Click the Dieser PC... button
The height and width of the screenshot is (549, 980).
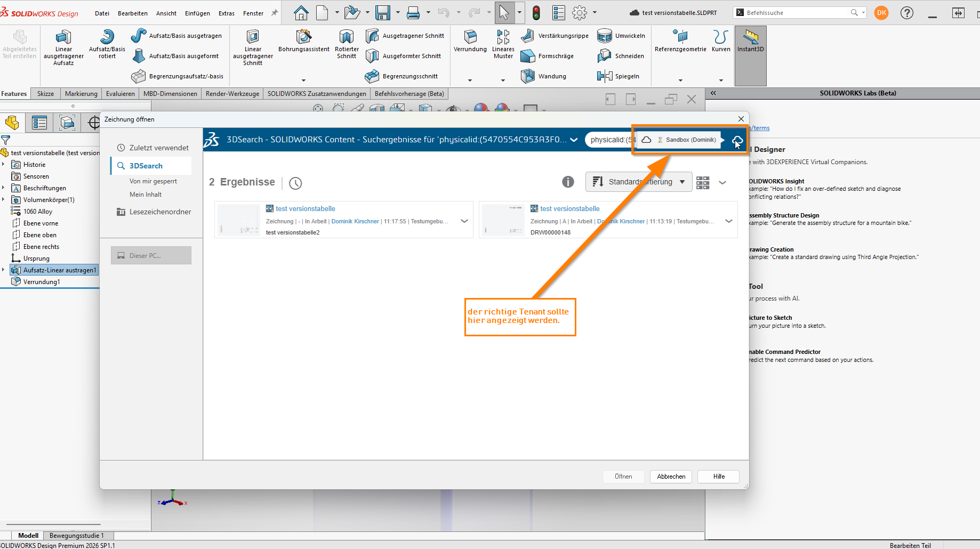coord(151,255)
